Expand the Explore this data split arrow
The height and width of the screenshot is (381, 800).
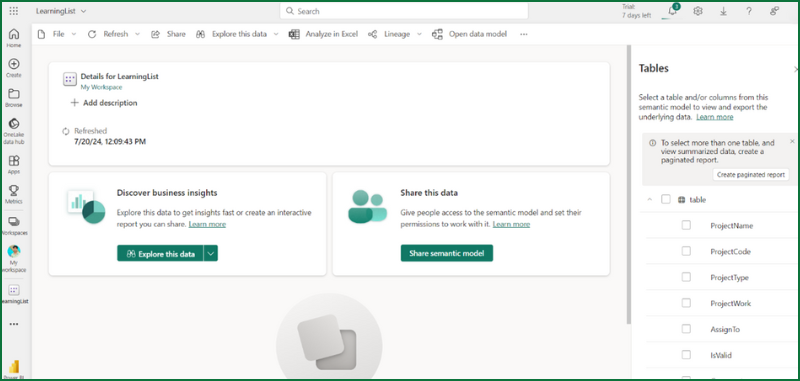pyautogui.click(x=211, y=253)
